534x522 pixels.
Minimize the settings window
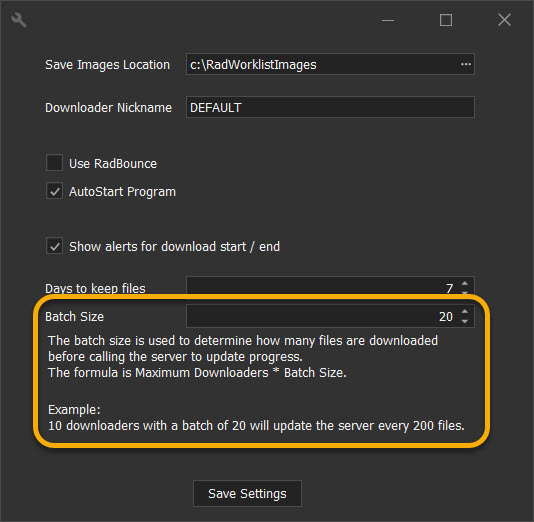(x=388, y=20)
